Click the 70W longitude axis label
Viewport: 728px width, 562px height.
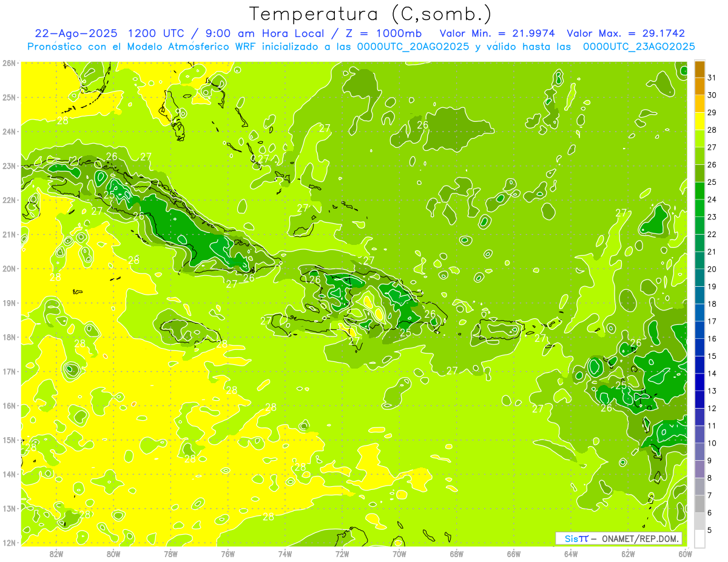[399, 554]
